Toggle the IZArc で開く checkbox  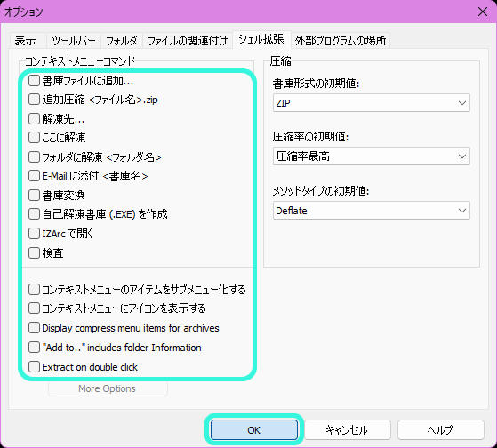[x=34, y=234]
